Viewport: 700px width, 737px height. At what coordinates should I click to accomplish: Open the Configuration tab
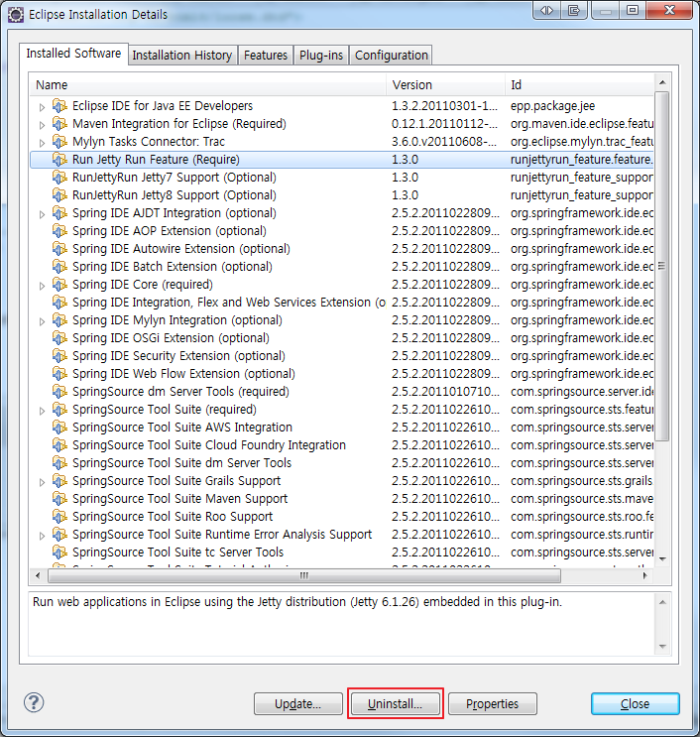click(392, 56)
